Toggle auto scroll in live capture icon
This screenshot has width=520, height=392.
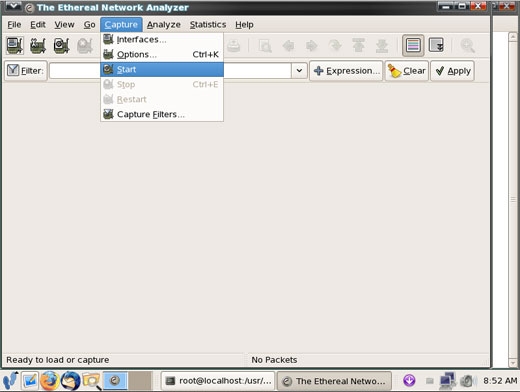pyautogui.click(x=436, y=45)
